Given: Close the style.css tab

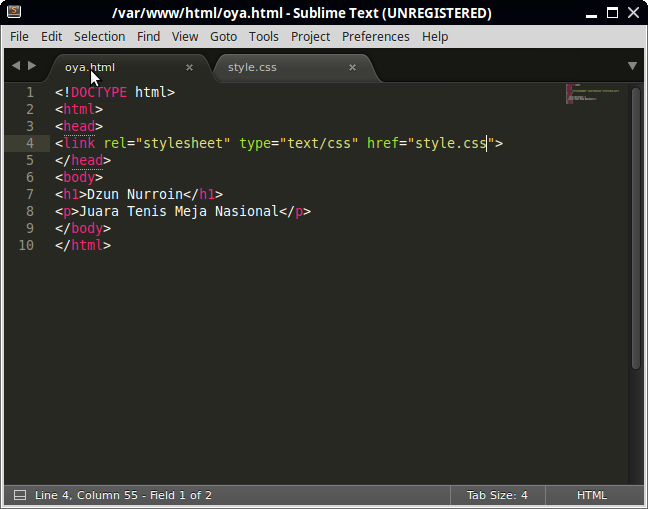Looking at the screenshot, I should [x=352, y=67].
